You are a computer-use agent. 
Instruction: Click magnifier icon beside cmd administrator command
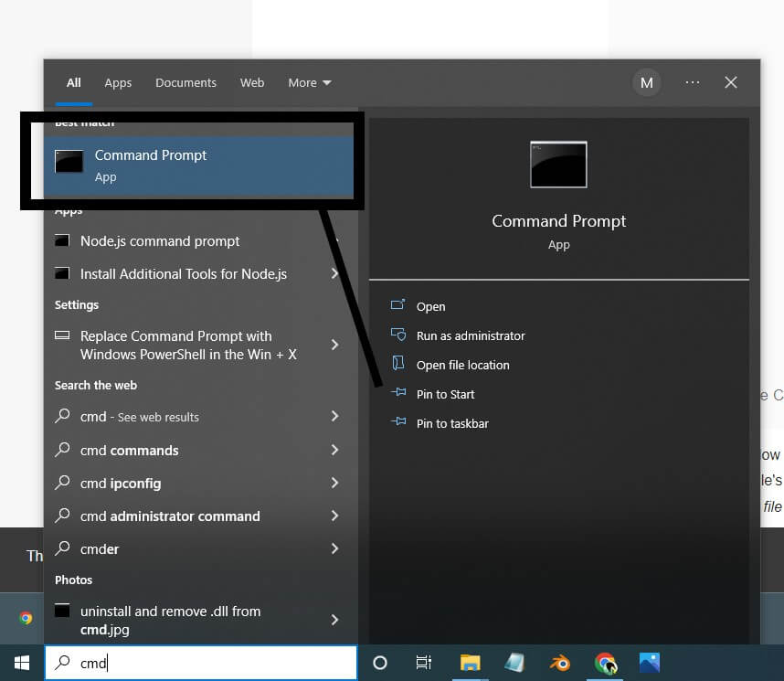[x=62, y=515]
